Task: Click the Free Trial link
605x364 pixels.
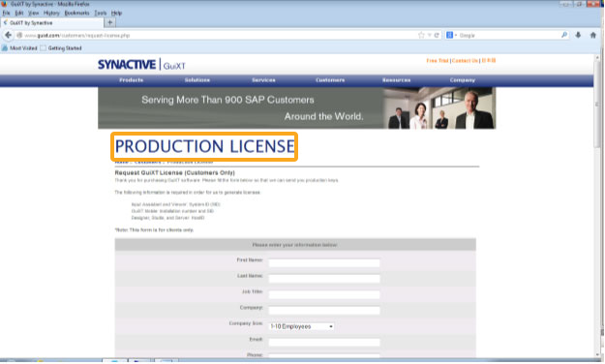Action: (438, 61)
